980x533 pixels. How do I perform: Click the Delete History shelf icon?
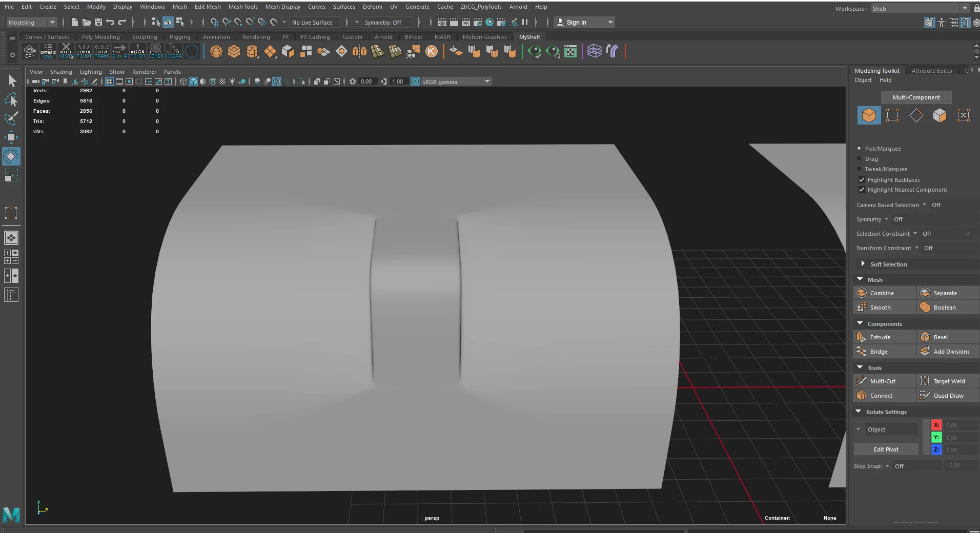pyautogui.click(x=66, y=51)
